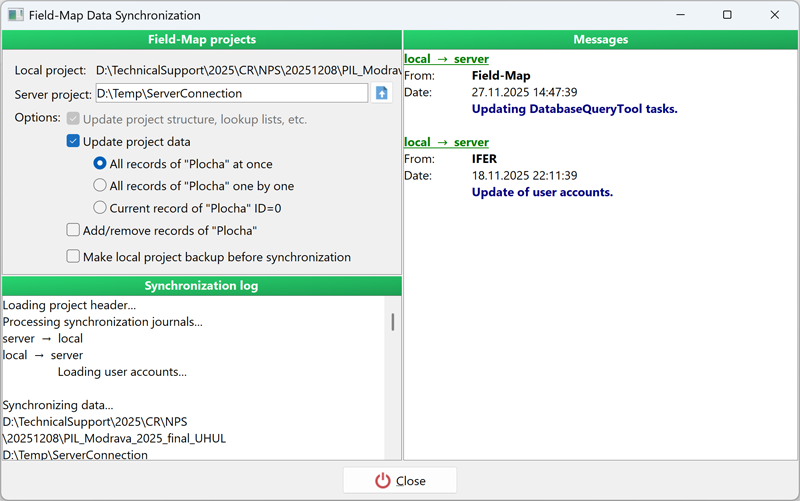This screenshot has height=501, width=800.
Task: Maximize the Field-Map Data Synchronization window
Action: (727, 15)
